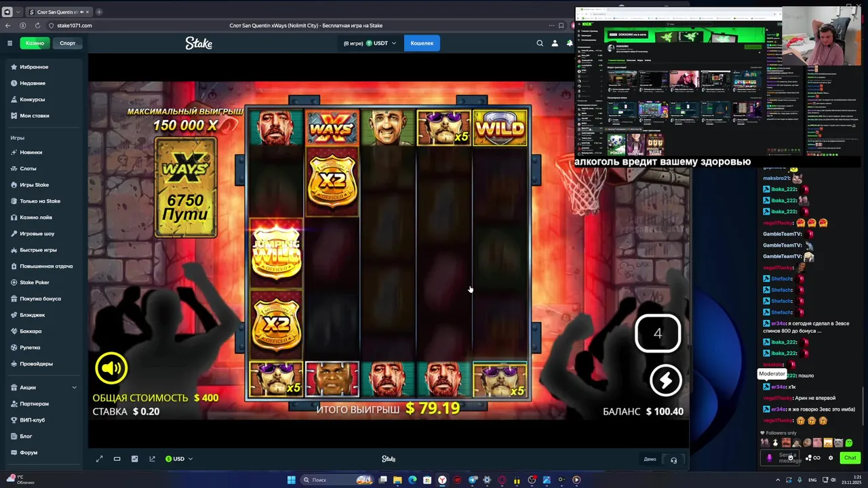Click the Быстрые игры sidebar icon
The height and width of the screenshot is (488, 868).
14,250
